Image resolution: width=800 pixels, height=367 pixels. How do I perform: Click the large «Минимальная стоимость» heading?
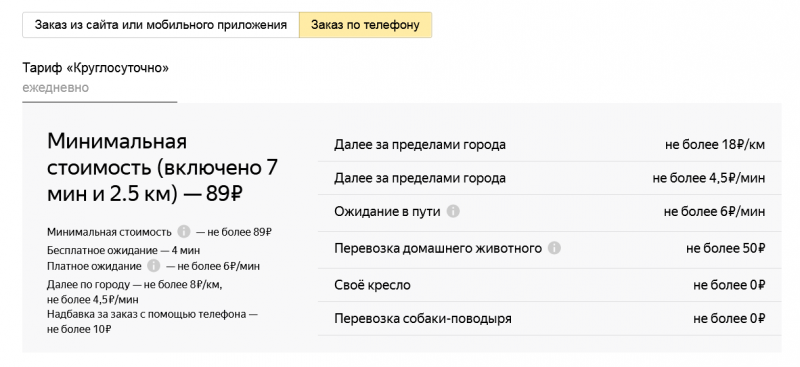point(162,168)
